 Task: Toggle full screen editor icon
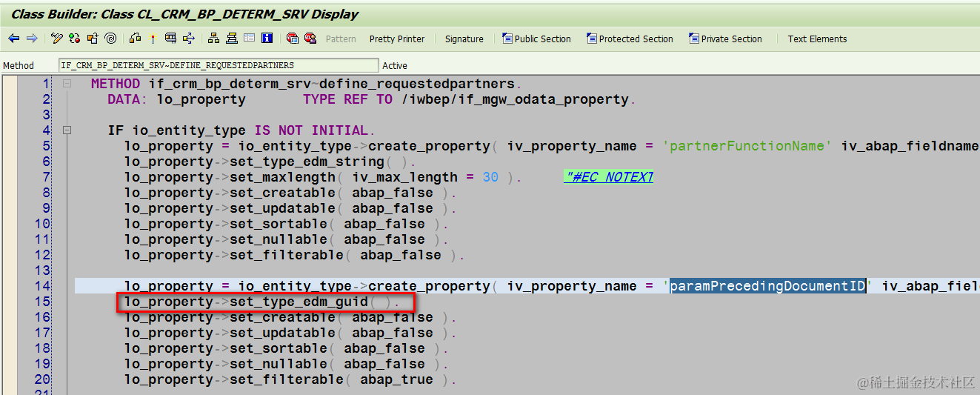[x=250, y=39]
